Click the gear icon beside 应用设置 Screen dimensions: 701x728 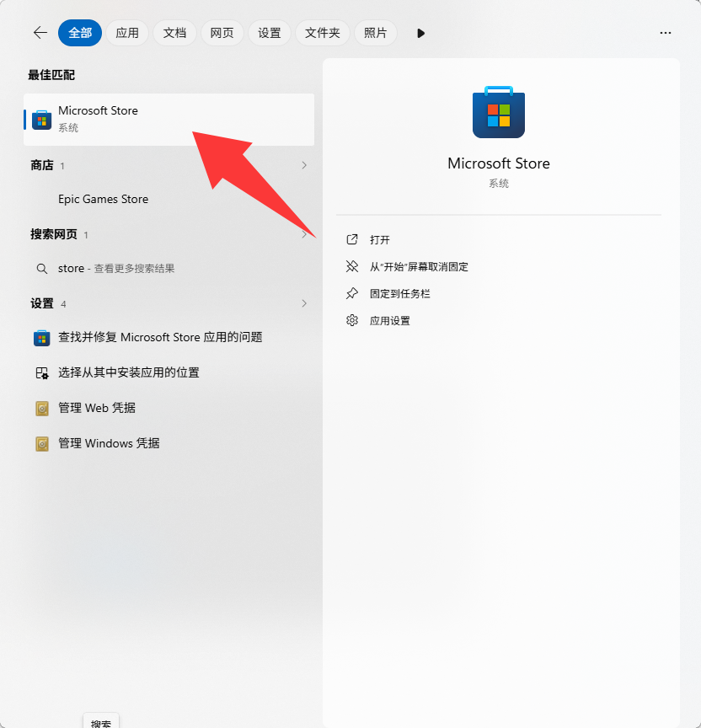[x=352, y=320]
